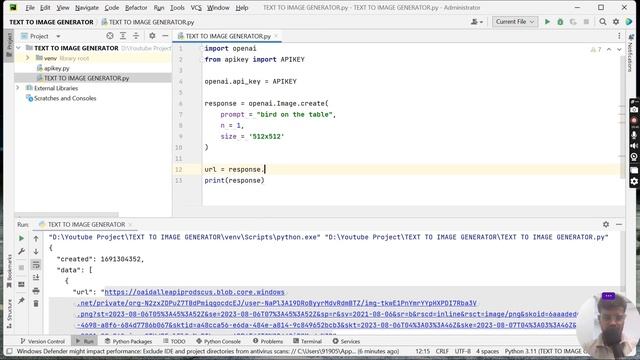Open the Navigate menu
Screen dimensions: 640x360
pyautogui.click(x=87, y=7)
